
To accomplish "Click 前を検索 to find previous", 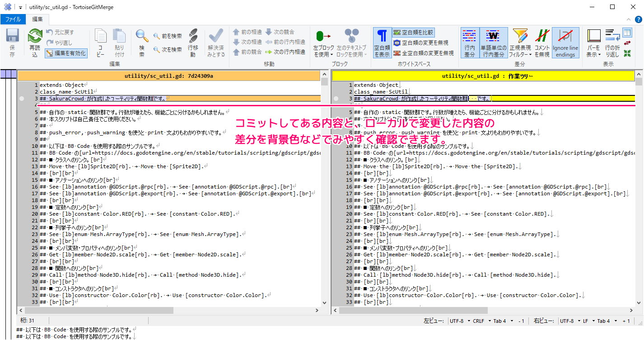I will pos(168,36).
